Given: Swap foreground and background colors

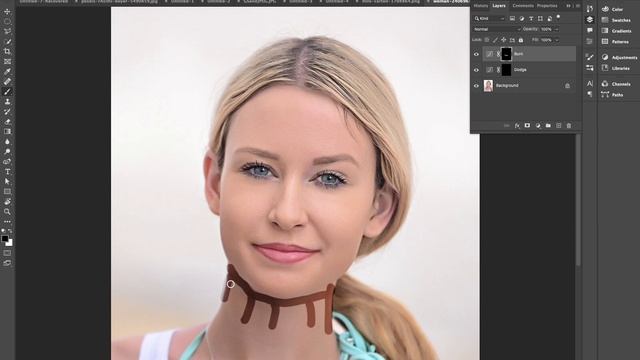Looking at the screenshot, I should [11, 231].
